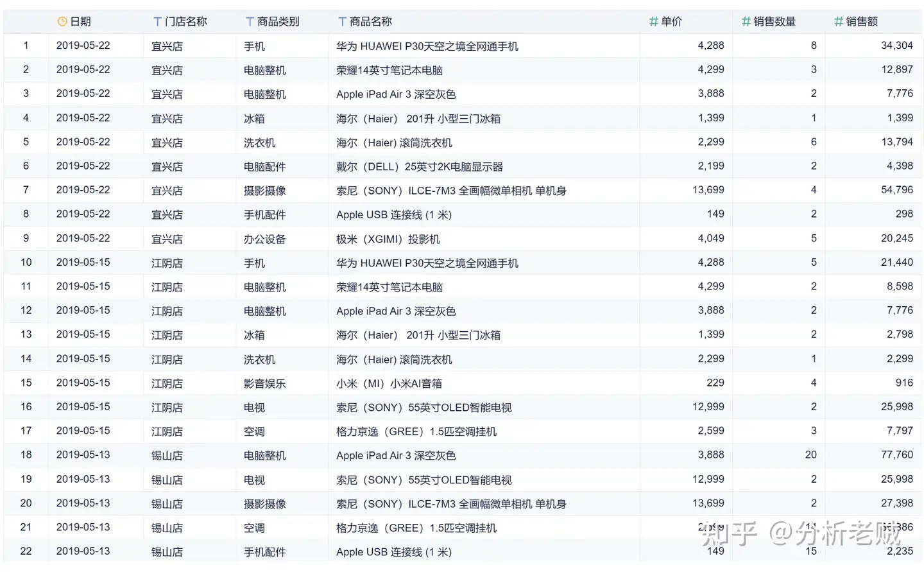Click the number-type icon beside 销售数量
This screenshot has width=924, height=572.
coord(746,22)
